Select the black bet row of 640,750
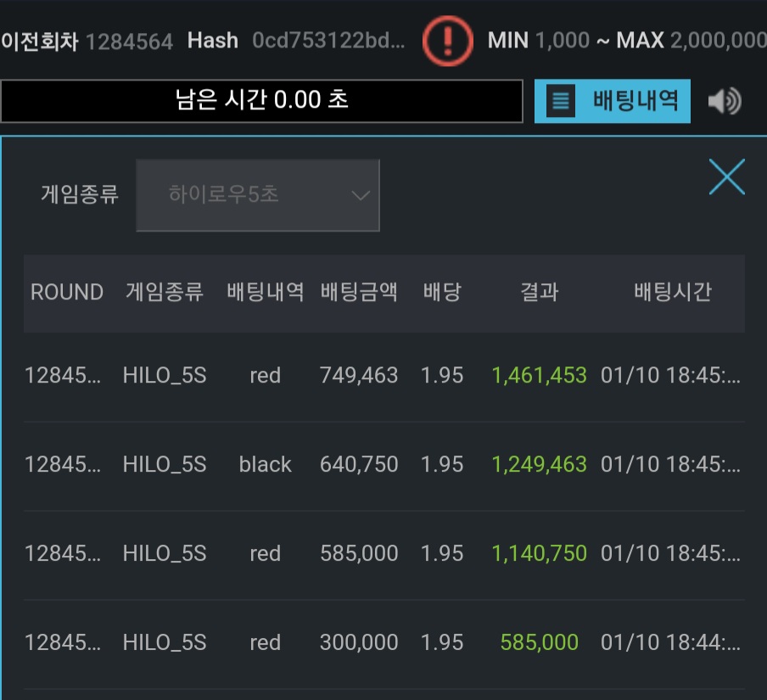 [384, 465]
